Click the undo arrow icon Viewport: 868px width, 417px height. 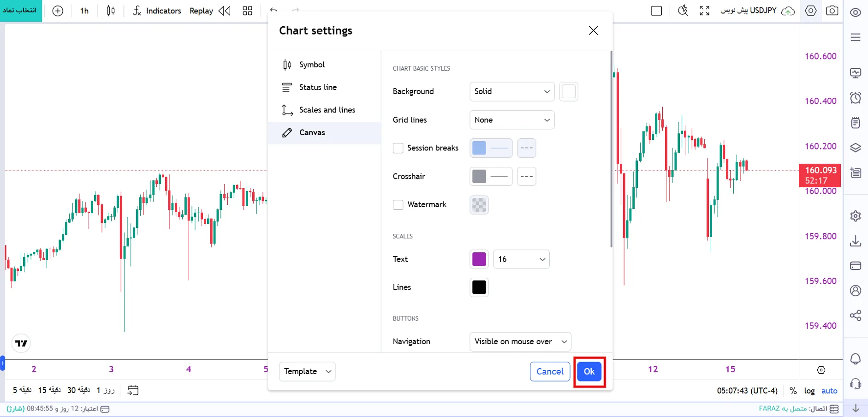274,10
